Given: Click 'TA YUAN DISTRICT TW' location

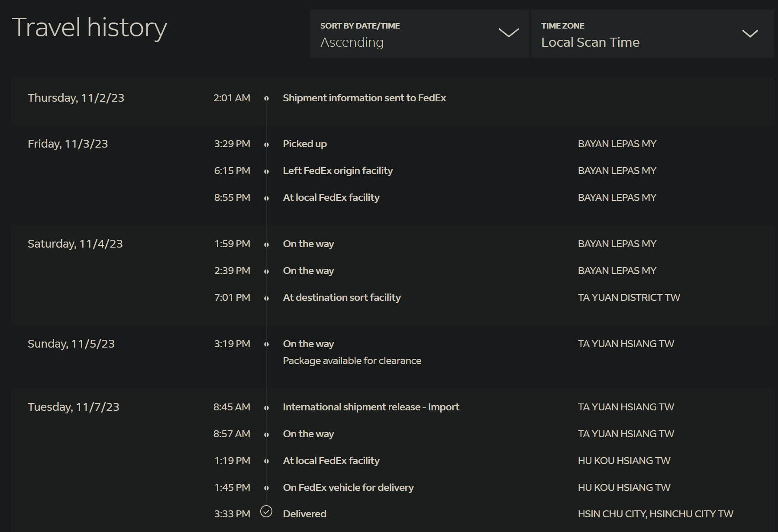Looking at the screenshot, I should click(x=629, y=298).
